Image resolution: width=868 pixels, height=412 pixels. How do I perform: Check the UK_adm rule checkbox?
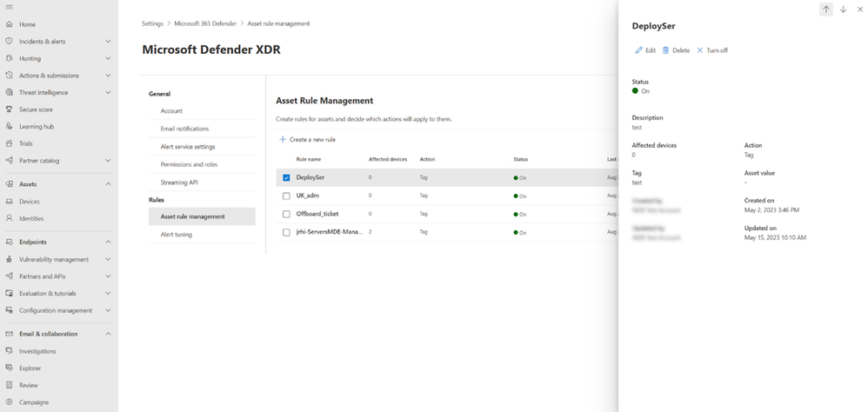pyautogui.click(x=286, y=196)
